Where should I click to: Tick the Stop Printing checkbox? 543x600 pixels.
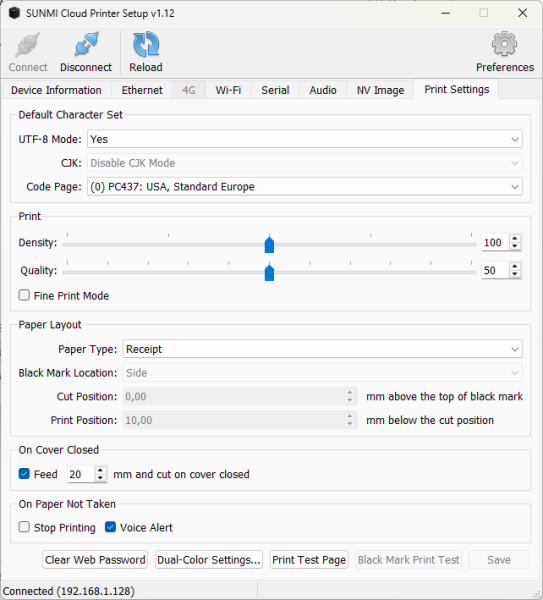tap(24, 527)
